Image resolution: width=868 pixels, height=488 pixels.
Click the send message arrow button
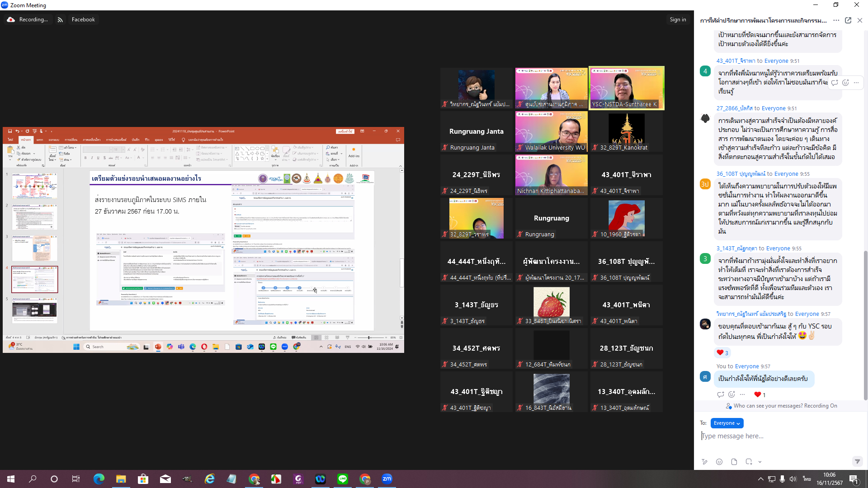coord(857,461)
